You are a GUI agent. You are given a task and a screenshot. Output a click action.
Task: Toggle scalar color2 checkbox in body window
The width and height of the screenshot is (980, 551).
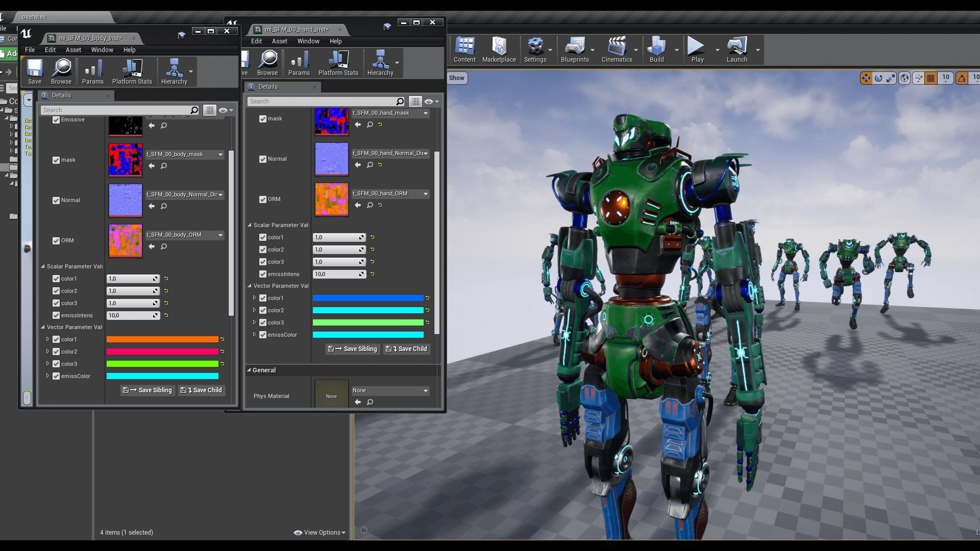[x=56, y=291]
